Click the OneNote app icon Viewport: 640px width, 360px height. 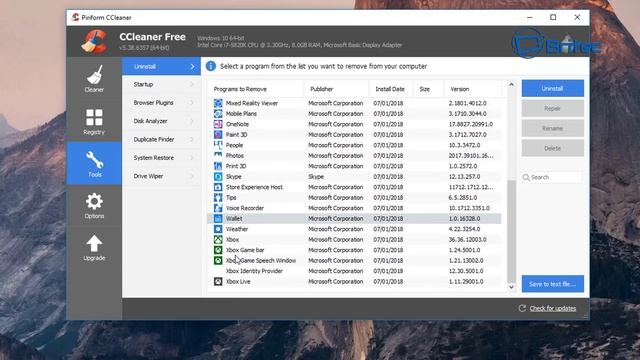[x=218, y=124]
